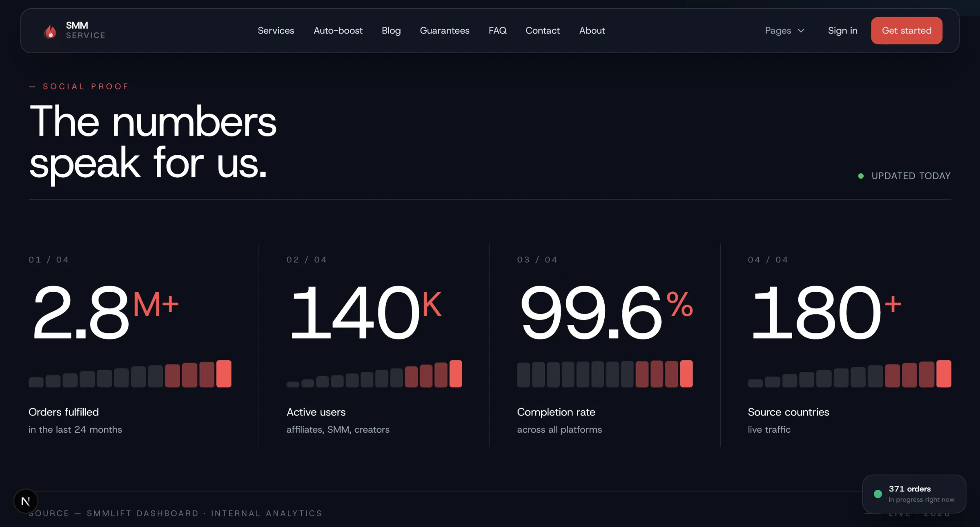Open the Guarantees page
Viewport: 980px width, 527px height.
pyautogui.click(x=444, y=31)
